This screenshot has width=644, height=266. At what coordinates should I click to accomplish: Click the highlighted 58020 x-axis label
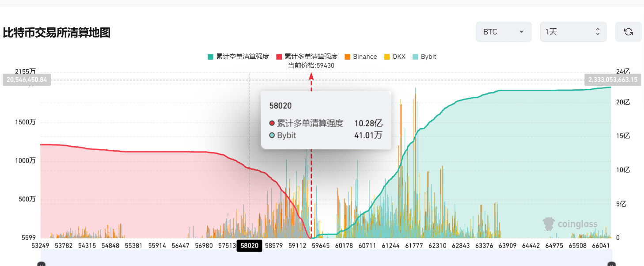250,245
